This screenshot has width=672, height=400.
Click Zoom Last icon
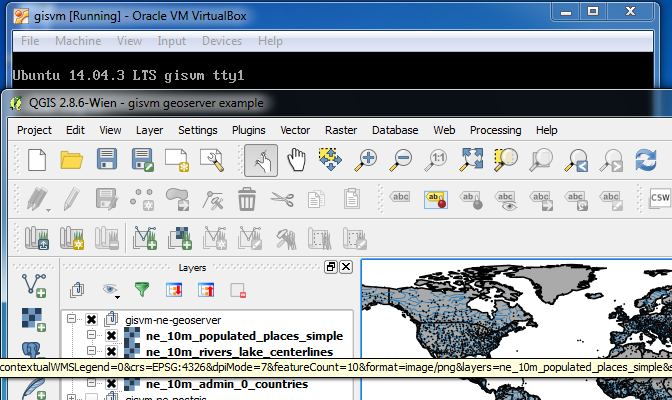[x=576, y=160]
